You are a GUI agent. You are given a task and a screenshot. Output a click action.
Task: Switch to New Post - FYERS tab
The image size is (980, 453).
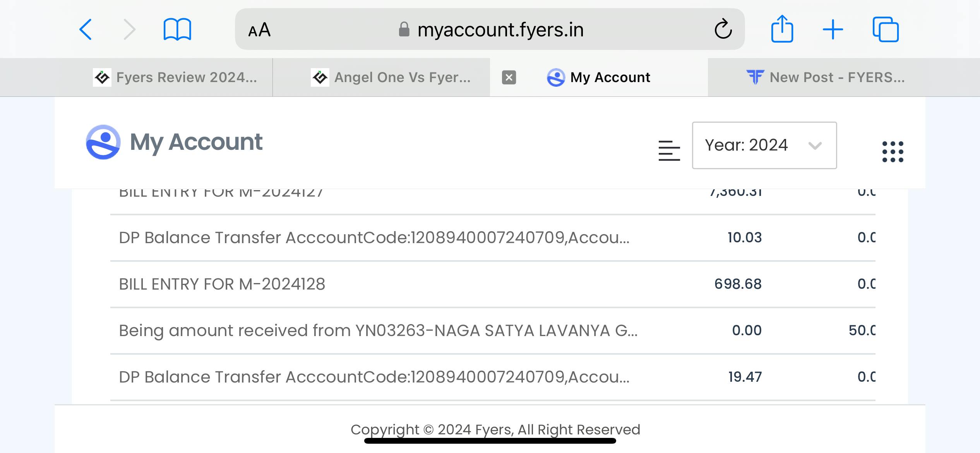(x=825, y=77)
